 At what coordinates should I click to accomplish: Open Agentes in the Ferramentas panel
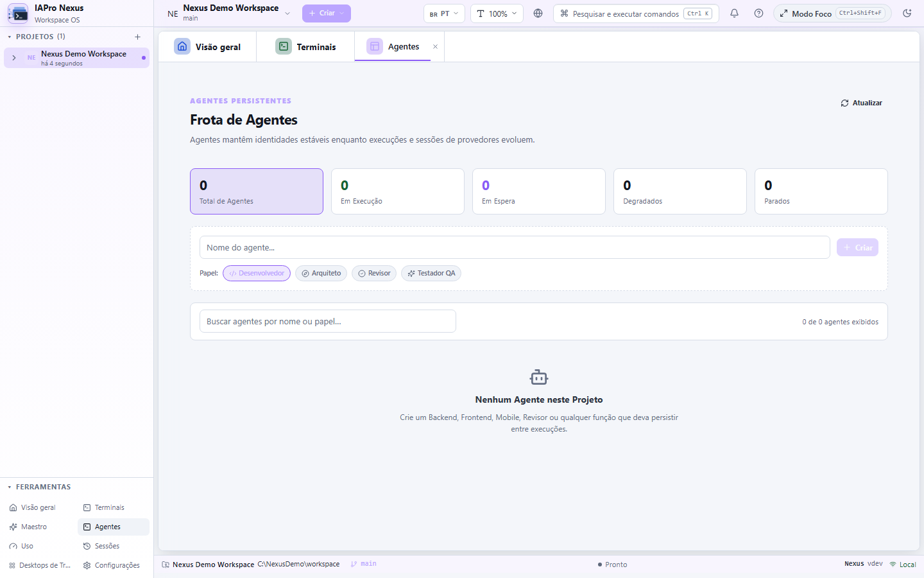click(x=114, y=527)
